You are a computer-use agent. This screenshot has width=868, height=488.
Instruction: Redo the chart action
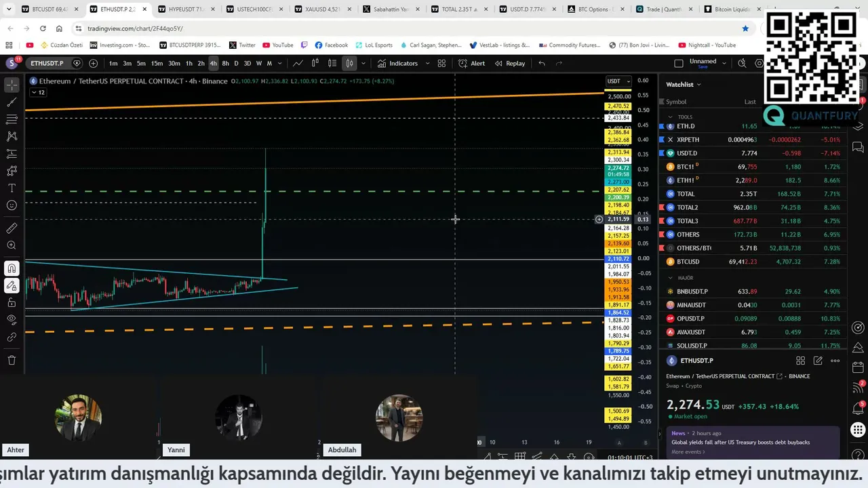pos(559,63)
